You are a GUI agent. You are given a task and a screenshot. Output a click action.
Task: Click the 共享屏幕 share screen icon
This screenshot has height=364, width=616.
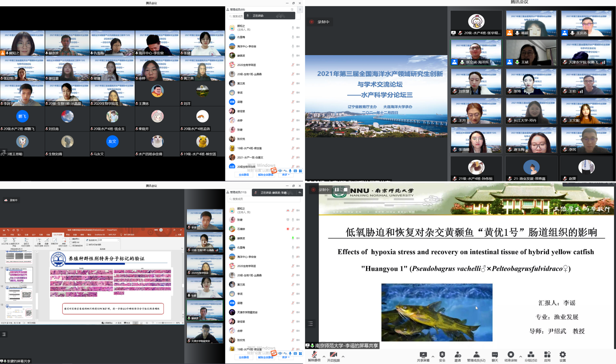coord(423,355)
